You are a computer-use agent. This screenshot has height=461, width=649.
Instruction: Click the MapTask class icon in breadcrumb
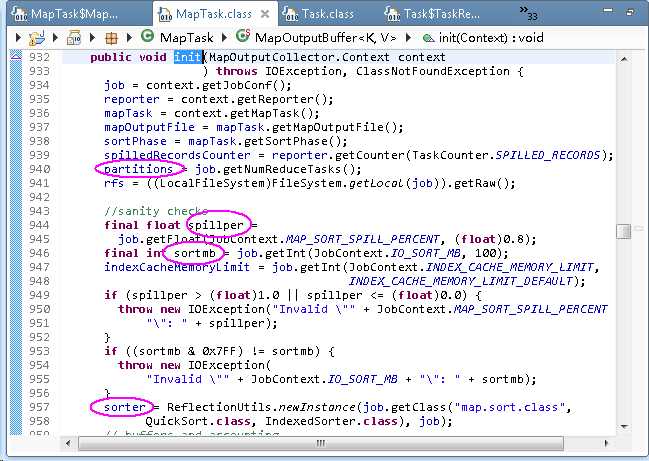pyautogui.click(x=147, y=36)
